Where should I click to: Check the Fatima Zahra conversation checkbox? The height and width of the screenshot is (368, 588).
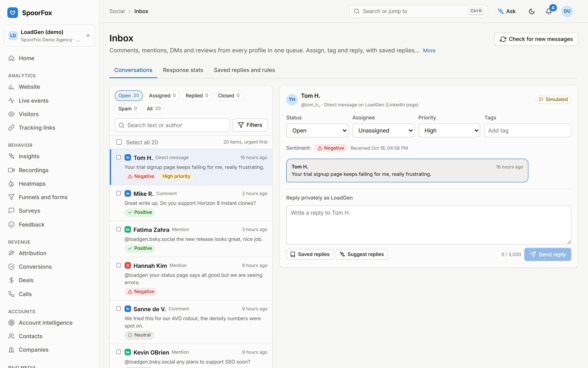click(119, 229)
